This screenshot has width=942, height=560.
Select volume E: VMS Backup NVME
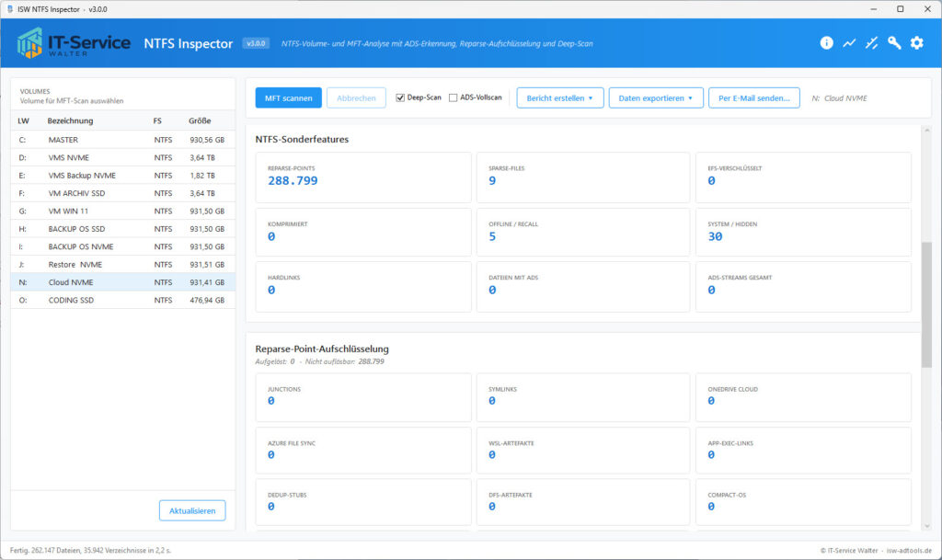coord(122,176)
